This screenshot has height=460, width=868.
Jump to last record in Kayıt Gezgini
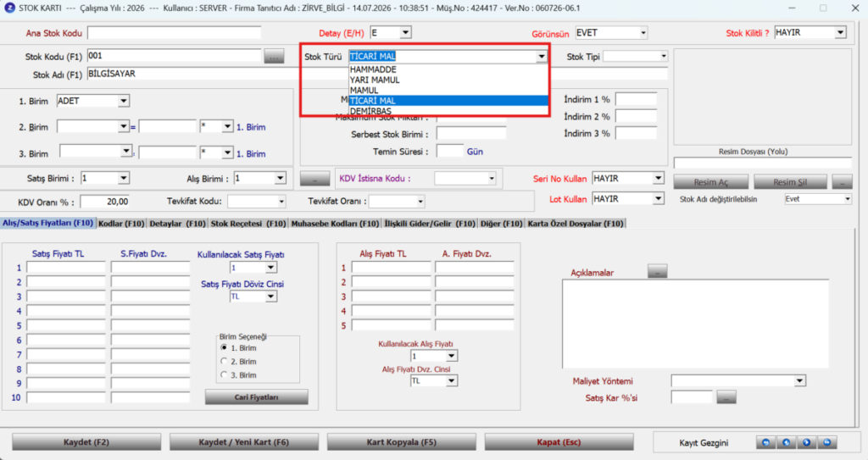point(827,442)
